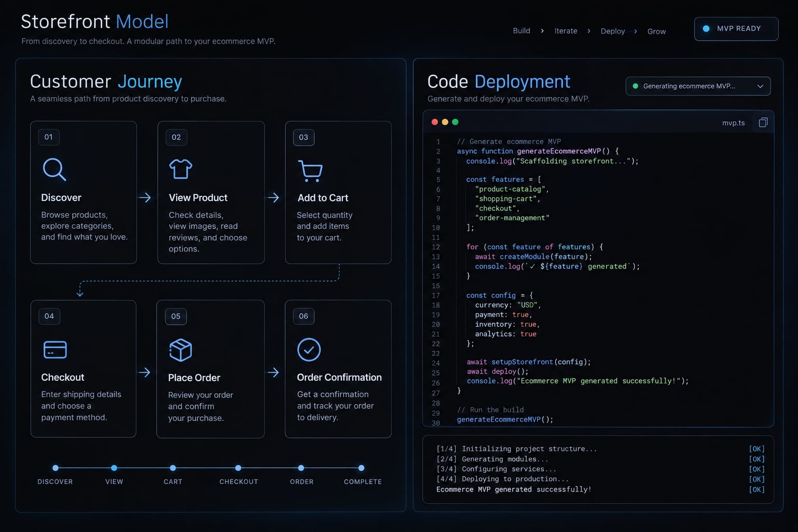Go to the Iterate step

(566, 31)
